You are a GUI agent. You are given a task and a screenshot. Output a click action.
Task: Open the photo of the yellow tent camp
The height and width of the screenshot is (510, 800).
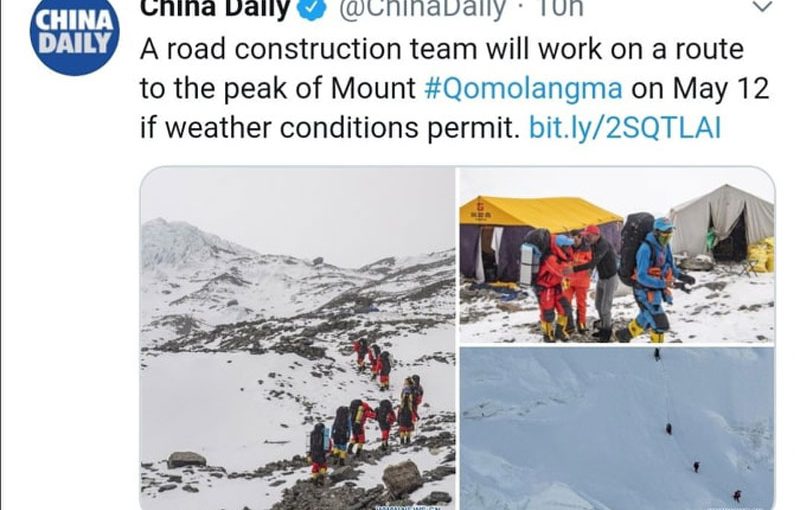point(616,255)
